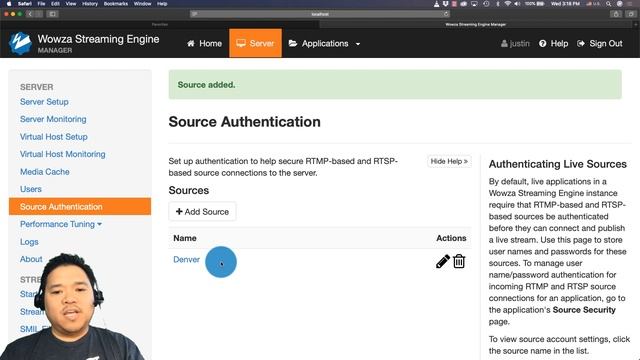The width and height of the screenshot is (640, 360).
Task: Open Server Monitoring in sidebar
Action: point(53,119)
